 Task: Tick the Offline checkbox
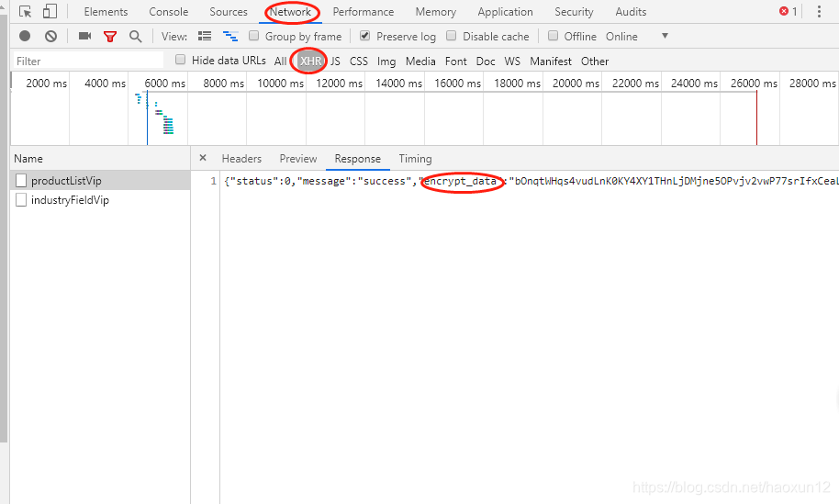click(x=554, y=36)
